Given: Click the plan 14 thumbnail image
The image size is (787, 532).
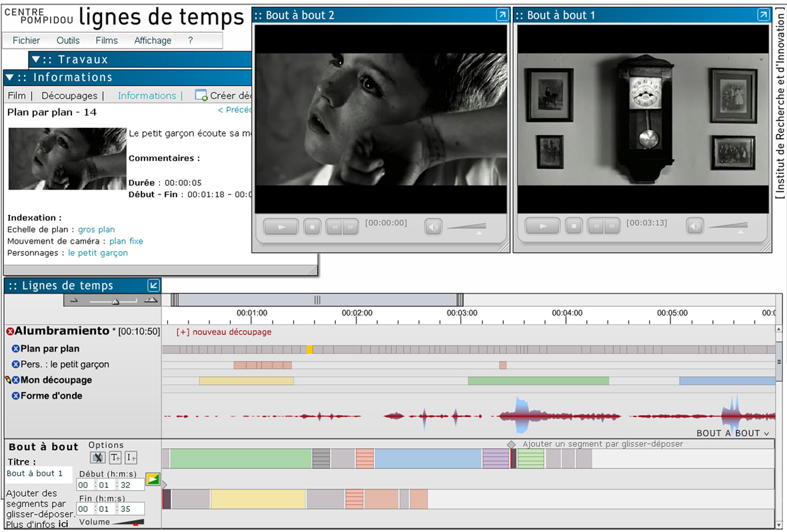Looking at the screenshot, I should [67, 158].
